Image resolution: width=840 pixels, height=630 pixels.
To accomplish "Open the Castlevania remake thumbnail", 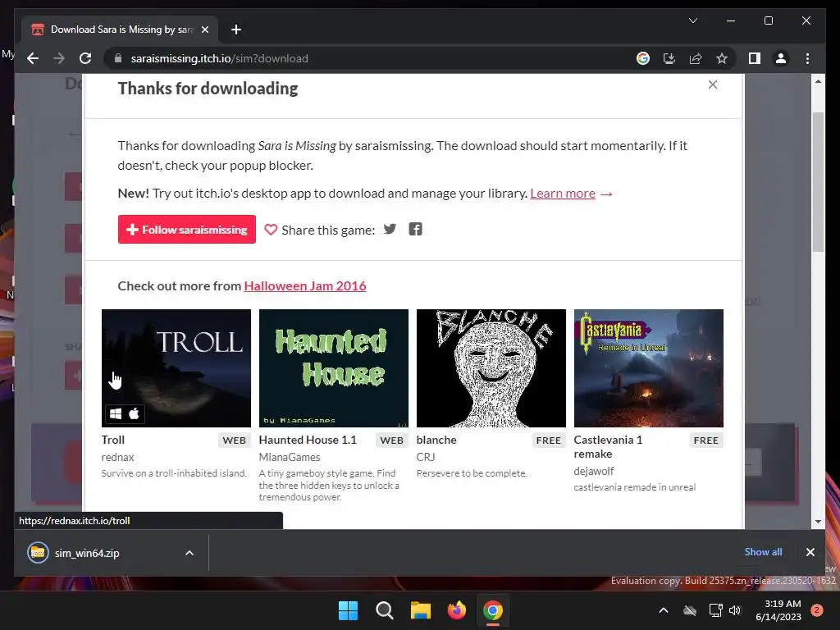I will click(648, 368).
